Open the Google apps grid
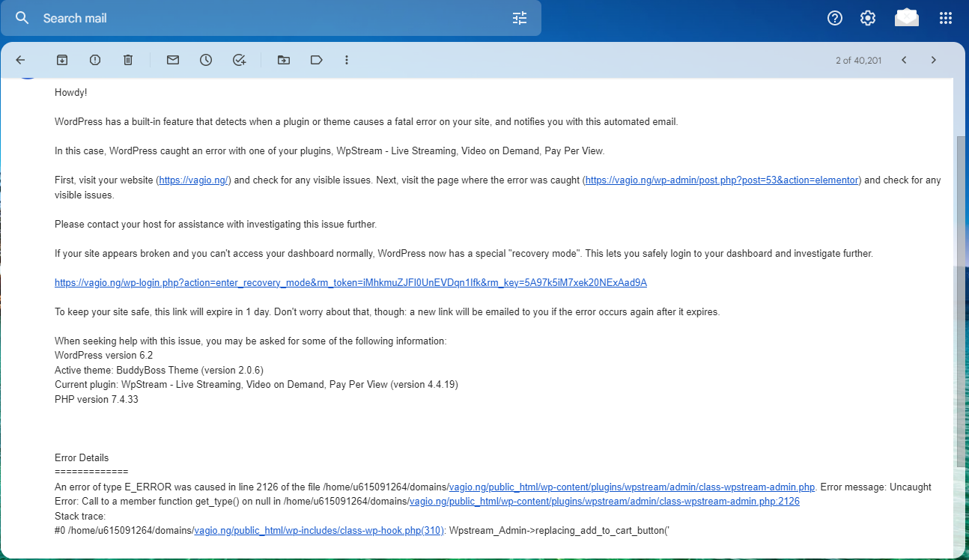 click(x=945, y=17)
